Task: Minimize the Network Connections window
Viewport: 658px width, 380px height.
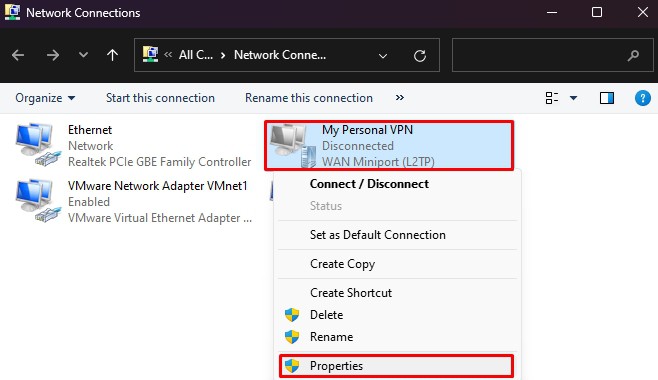Action: pos(552,13)
